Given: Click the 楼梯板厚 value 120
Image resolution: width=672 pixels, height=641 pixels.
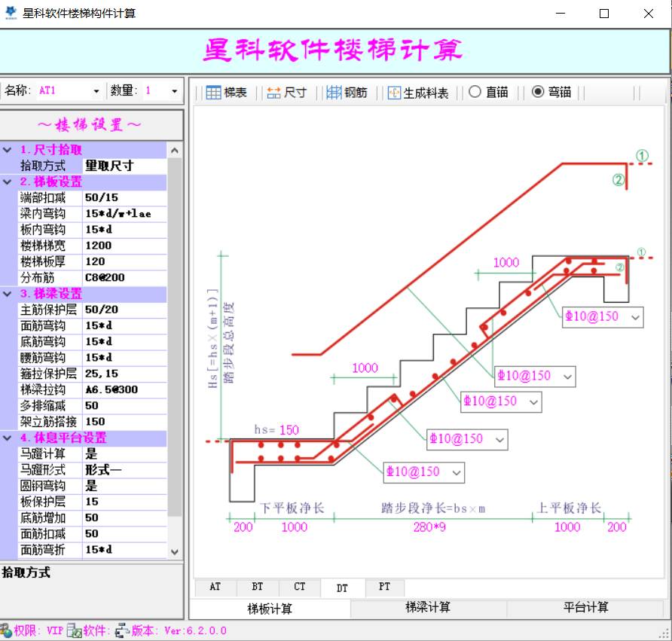Looking at the screenshot, I should pyautogui.click(x=124, y=262).
